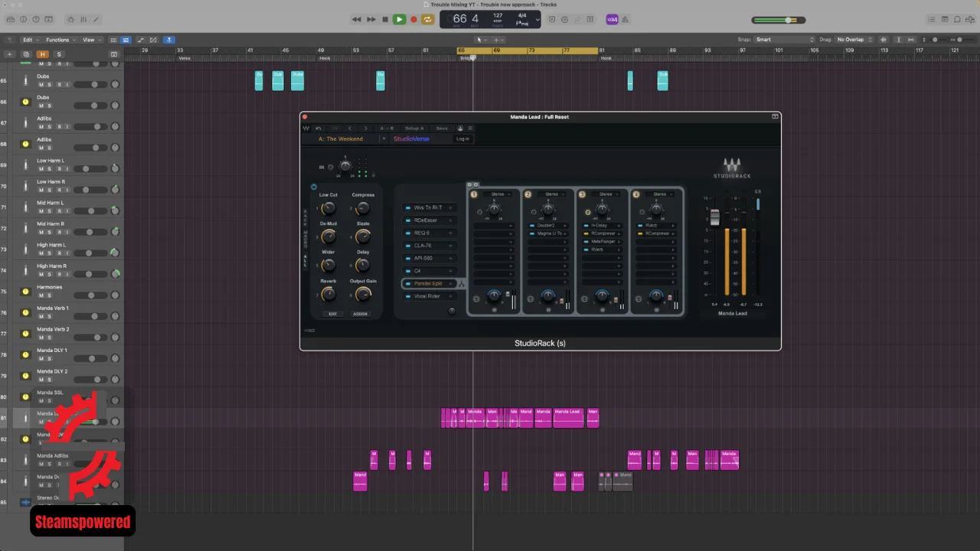Click the Low Cut macro knob
The height and width of the screenshot is (551, 980).
tap(328, 208)
